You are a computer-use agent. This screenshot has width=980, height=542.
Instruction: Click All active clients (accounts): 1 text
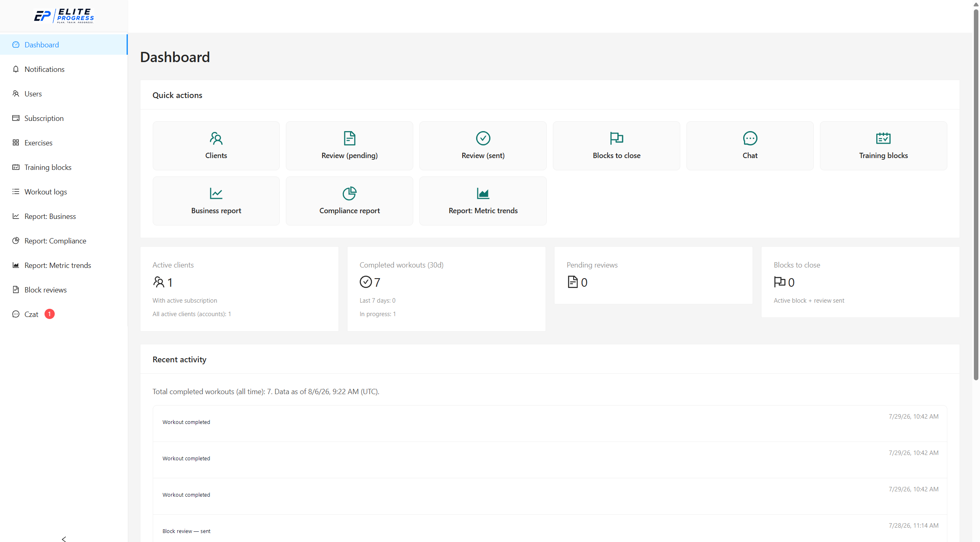pos(192,314)
